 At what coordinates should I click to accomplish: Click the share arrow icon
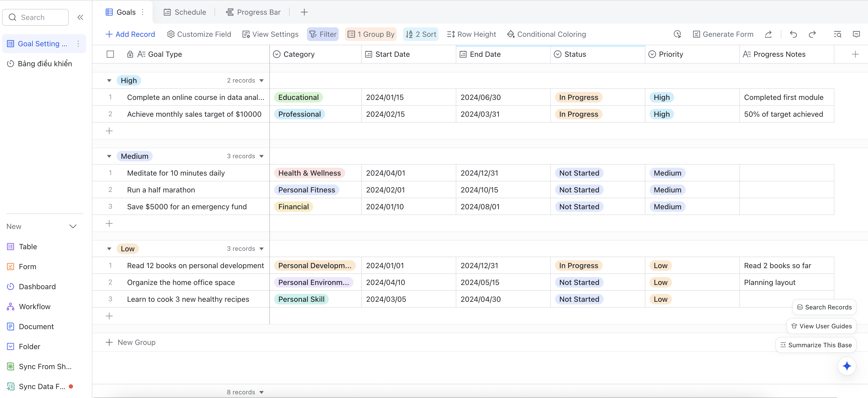[768, 34]
